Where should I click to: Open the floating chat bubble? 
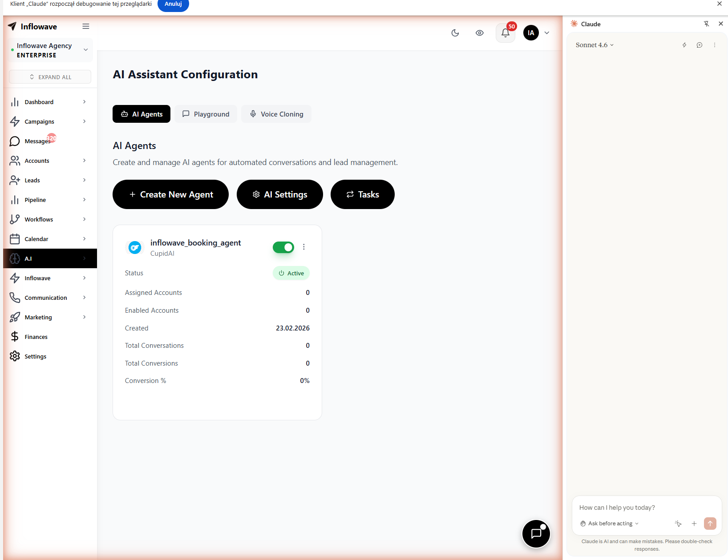coord(536,534)
